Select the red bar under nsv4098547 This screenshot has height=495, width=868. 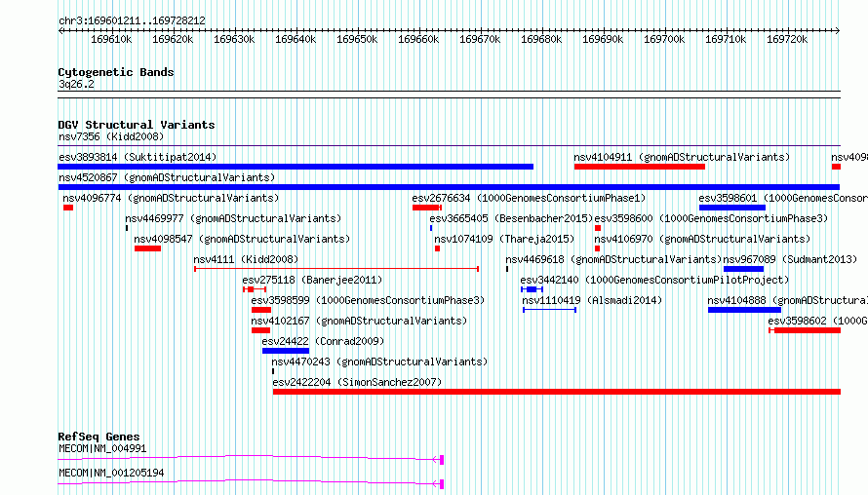pyautogui.click(x=148, y=248)
